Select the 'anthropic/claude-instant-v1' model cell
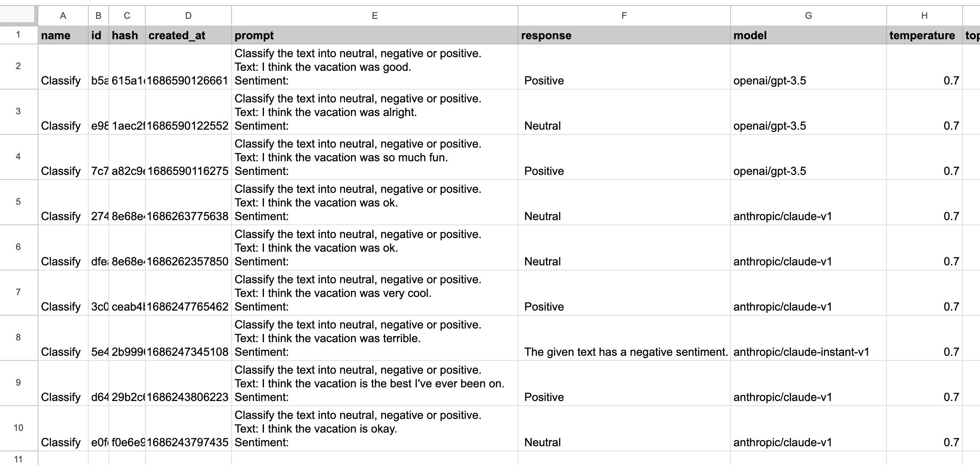980x465 pixels. click(809, 338)
